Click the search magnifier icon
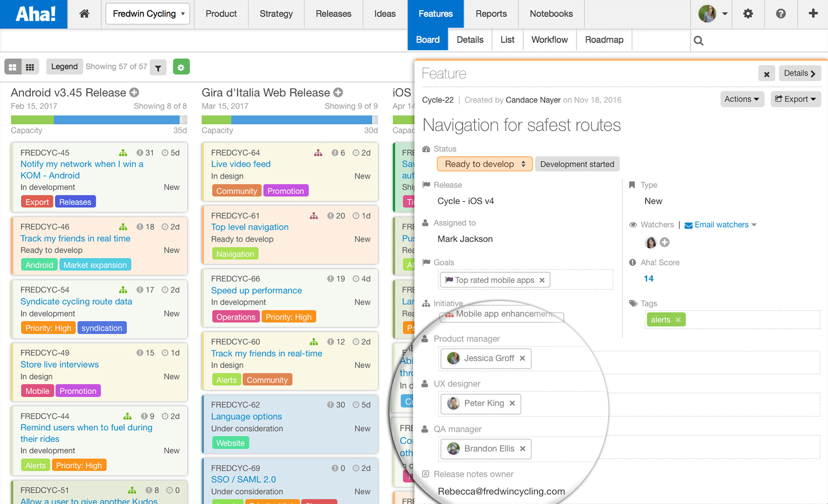Image resolution: width=828 pixels, height=504 pixels. coord(698,41)
